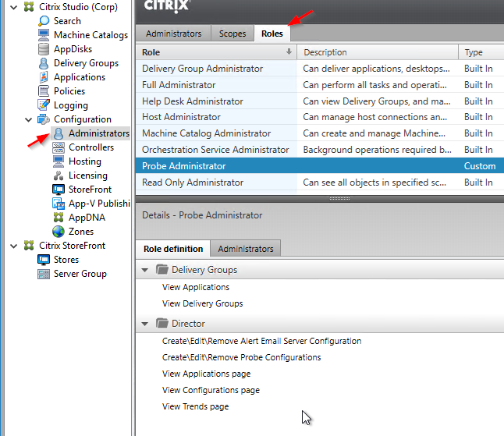This screenshot has width=504, height=436.
Task: Click the AppDisks disk icon
Action: point(44,49)
